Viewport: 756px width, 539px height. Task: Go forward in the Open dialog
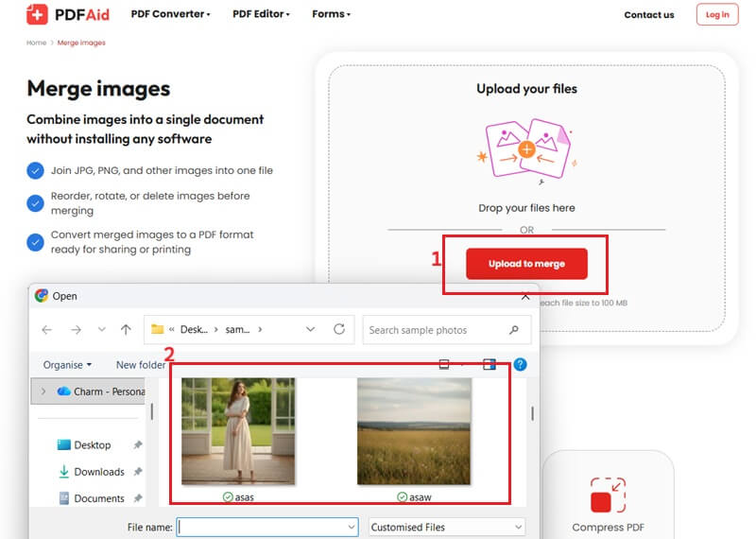(76, 330)
